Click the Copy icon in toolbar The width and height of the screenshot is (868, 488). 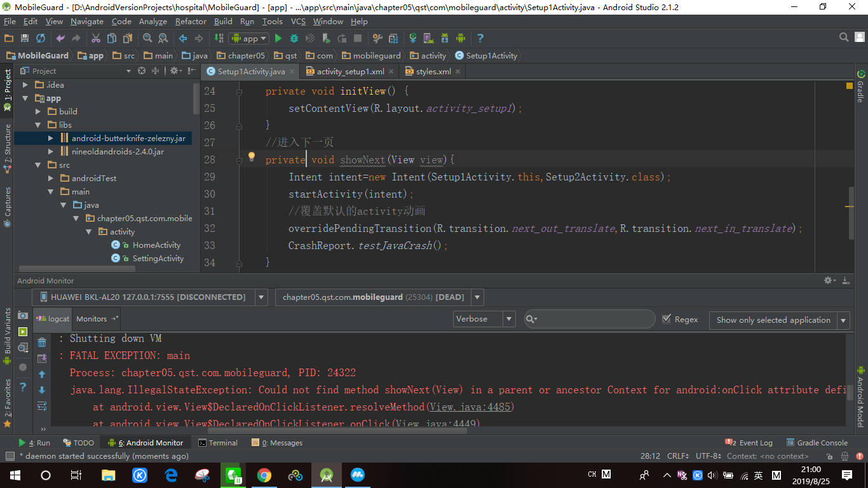[112, 38]
